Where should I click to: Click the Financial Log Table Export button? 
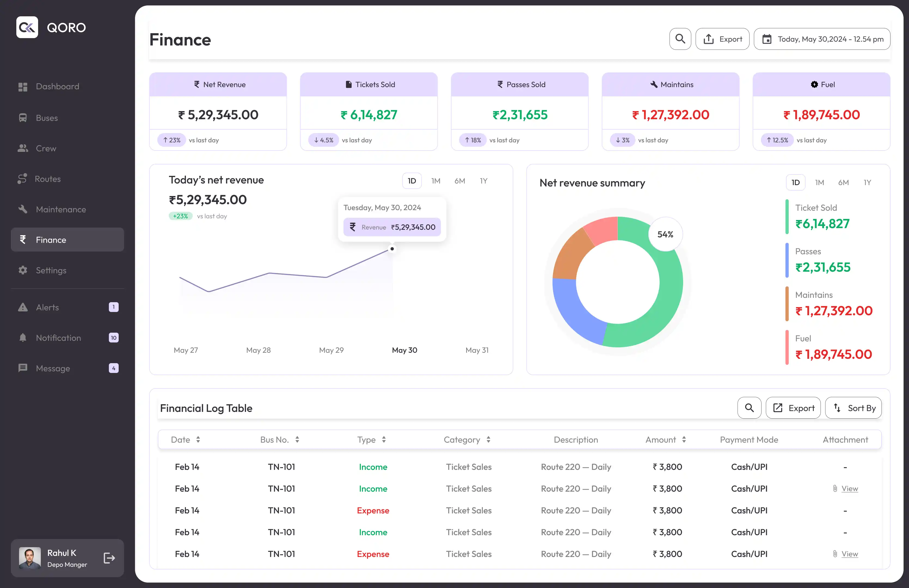793,408
